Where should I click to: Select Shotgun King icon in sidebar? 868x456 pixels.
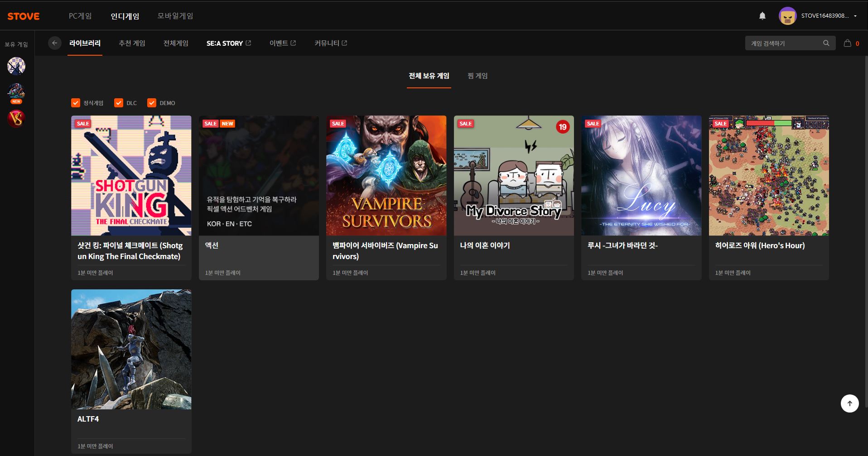click(16, 66)
